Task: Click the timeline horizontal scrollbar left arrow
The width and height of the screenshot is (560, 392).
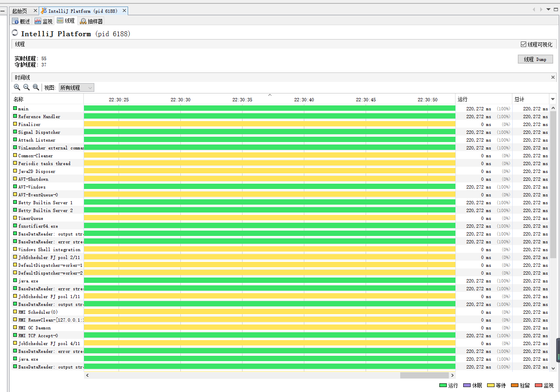Action: [87, 375]
